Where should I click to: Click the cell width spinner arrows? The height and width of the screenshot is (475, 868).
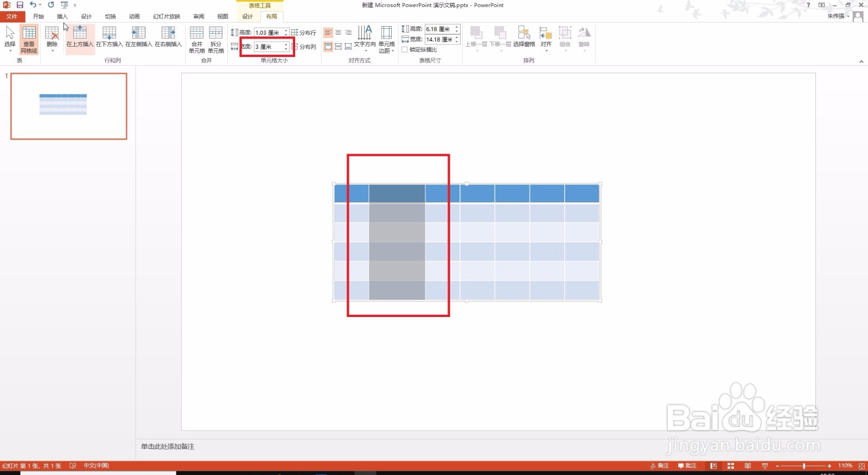tap(286, 47)
